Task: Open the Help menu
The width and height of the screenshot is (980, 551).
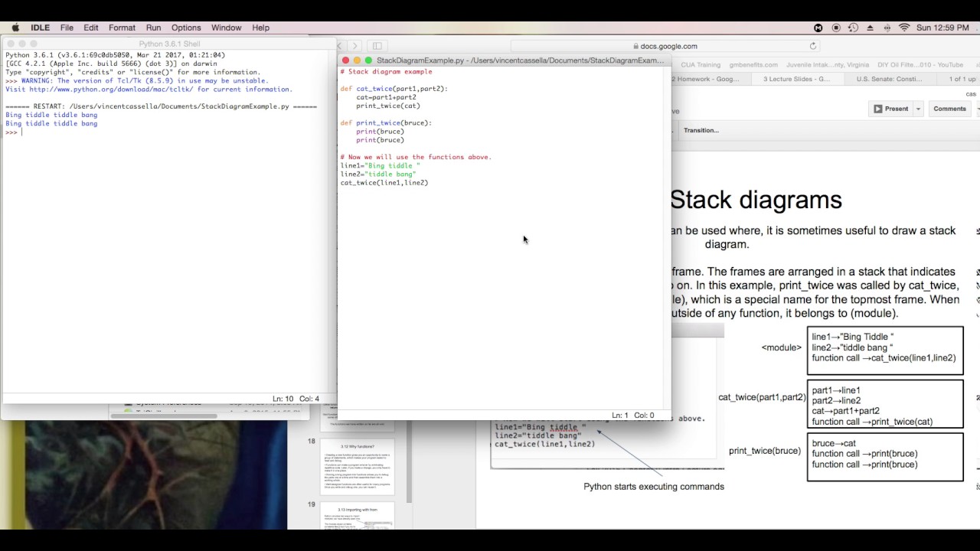Action: (x=260, y=28)
